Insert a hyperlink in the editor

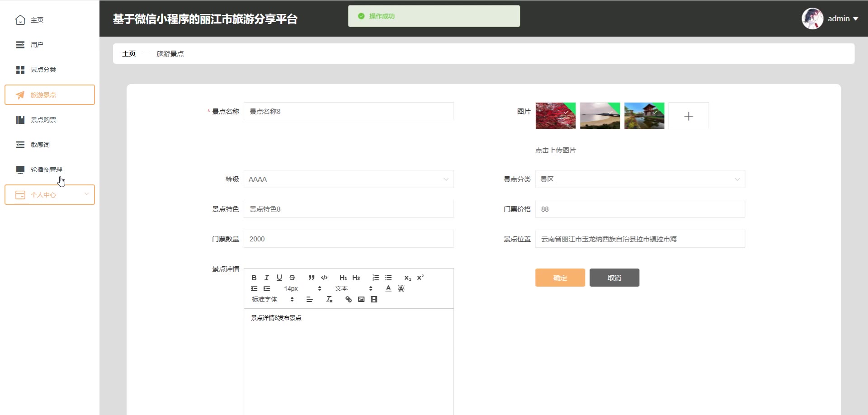point(349,299)
